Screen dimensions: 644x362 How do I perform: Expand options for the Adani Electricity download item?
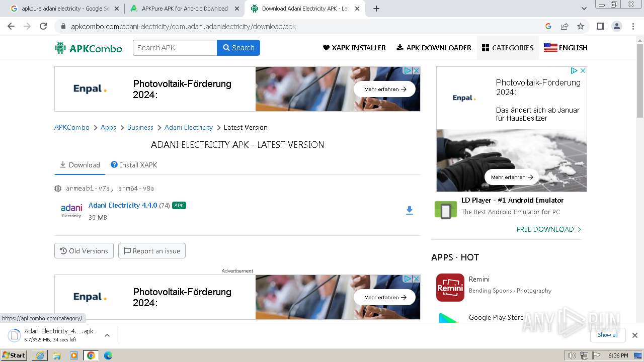click(x=107, y=335)
